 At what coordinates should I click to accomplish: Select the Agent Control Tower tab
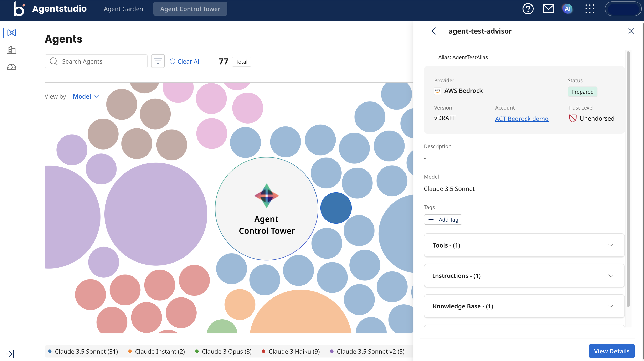pyautogui.click(x=190, y=9)
